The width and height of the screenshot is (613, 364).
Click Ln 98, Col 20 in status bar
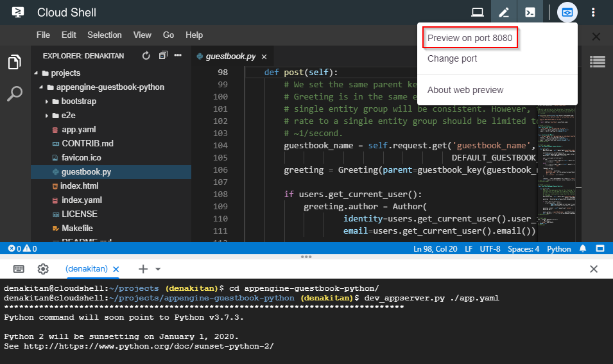(435, 249)
